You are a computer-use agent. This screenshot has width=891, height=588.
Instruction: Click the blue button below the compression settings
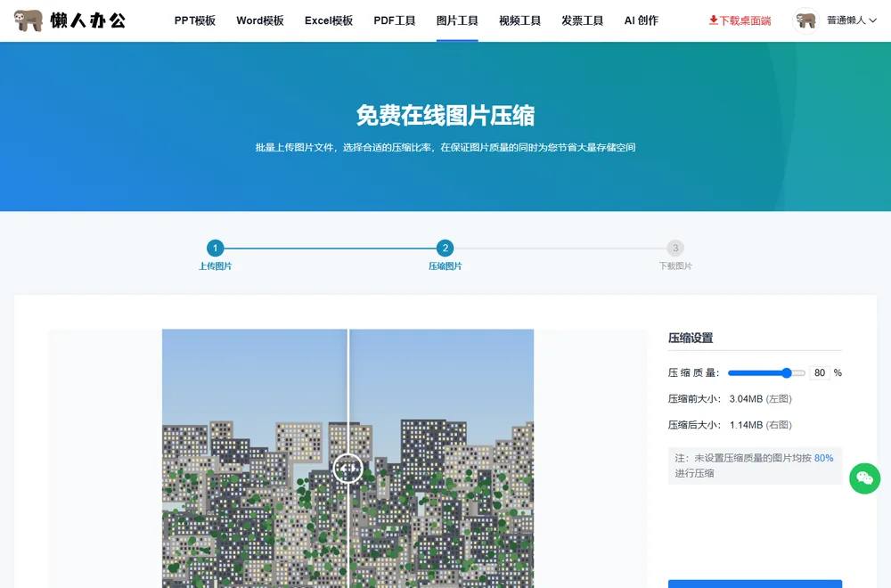point(755,584)
